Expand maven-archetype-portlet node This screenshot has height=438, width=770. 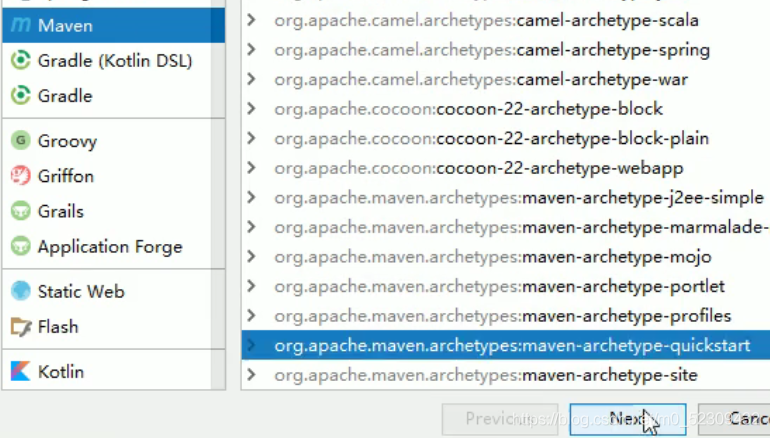pos(251,286)
